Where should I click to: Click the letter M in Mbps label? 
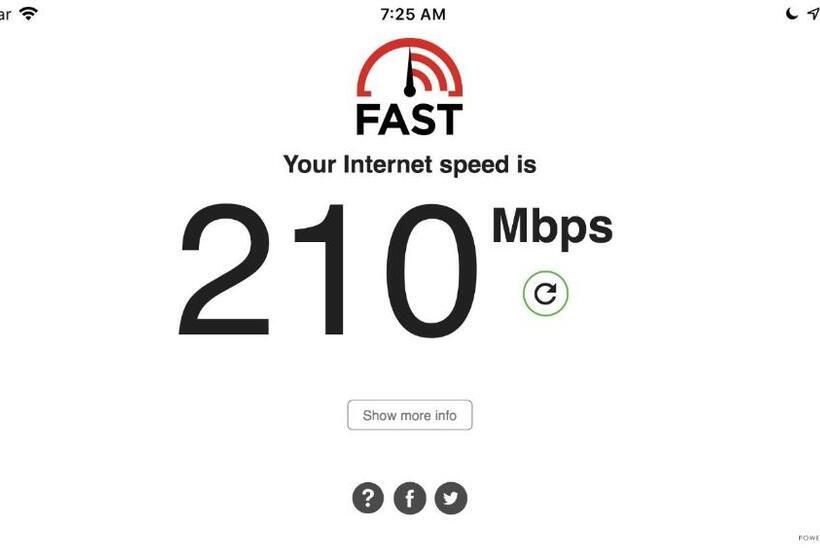[x=511, y=225]
